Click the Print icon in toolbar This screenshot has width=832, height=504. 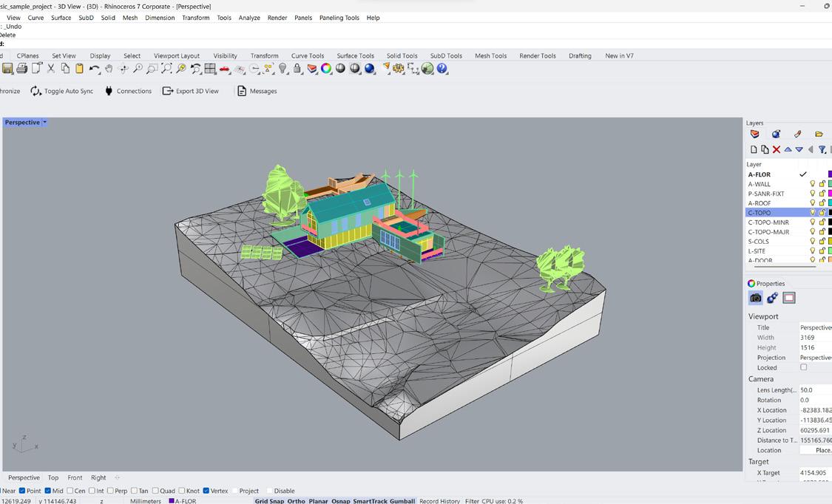tap(21, 69)
